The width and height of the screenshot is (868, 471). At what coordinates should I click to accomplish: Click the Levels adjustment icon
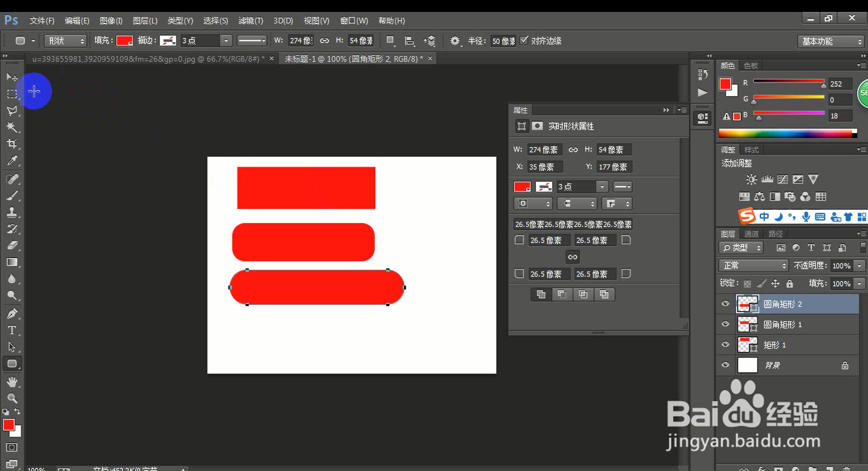pyautogui.click(x=767, y=179)
